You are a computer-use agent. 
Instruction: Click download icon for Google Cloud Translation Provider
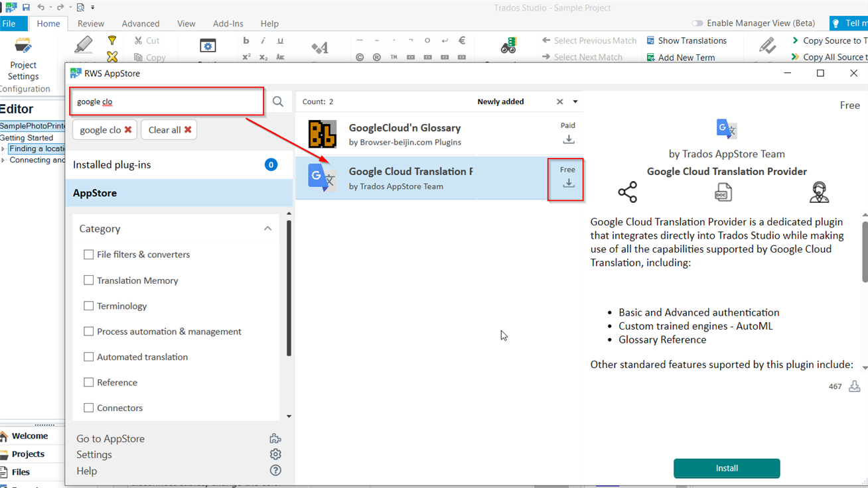[x=568, y=184]
